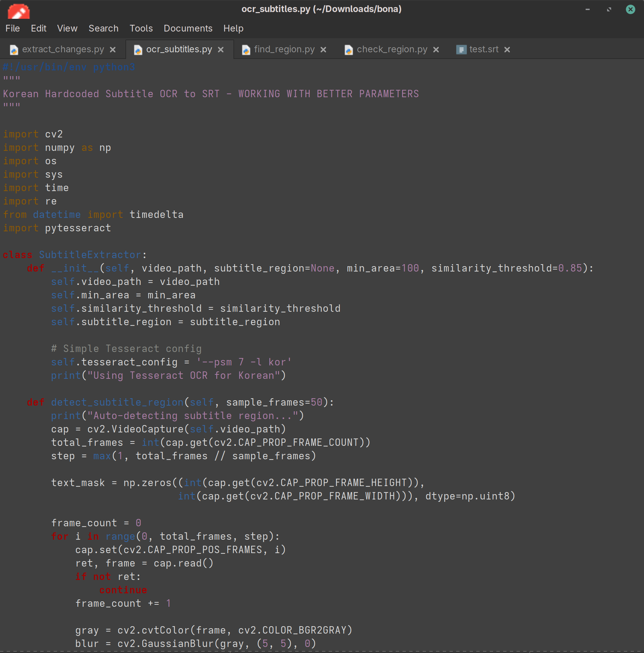644x653 pixels.
Task: Close the ocr_subtitles.py tab
Action: [x=220, y=50]
